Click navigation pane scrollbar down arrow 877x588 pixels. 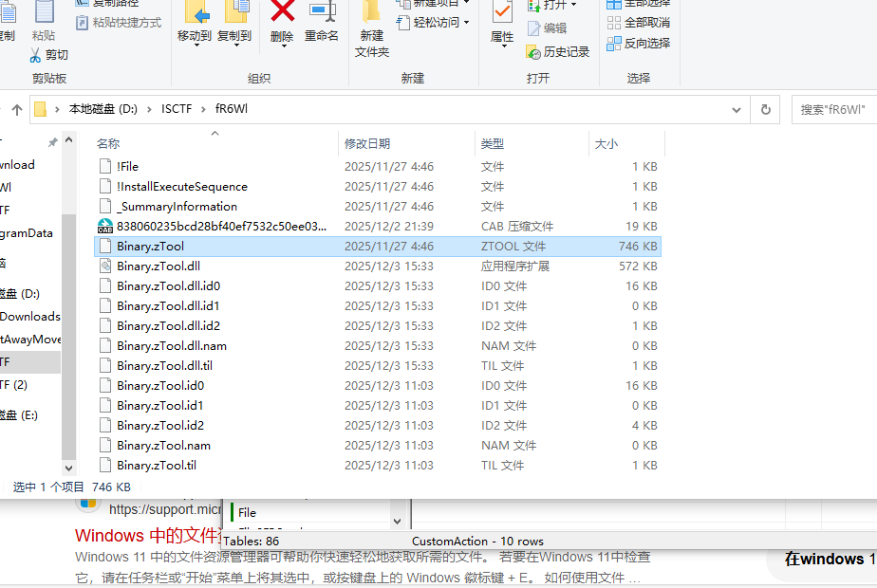pos(68,468)
